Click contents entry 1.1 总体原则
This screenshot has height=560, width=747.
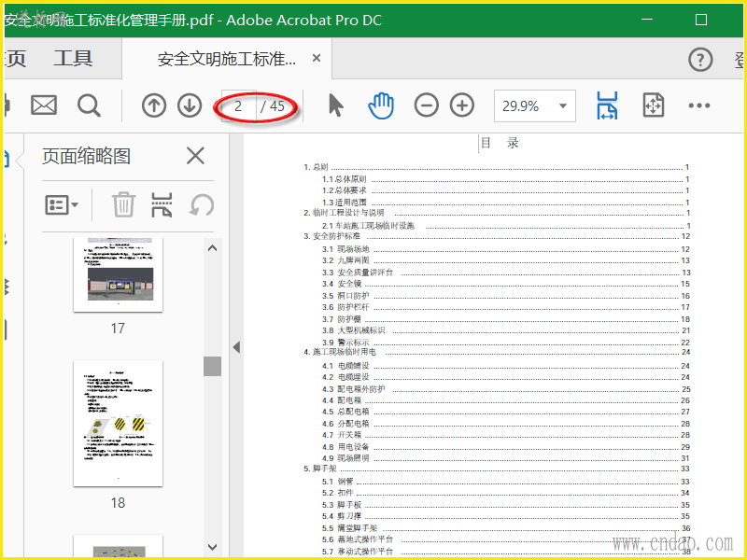tap(505, 179)
